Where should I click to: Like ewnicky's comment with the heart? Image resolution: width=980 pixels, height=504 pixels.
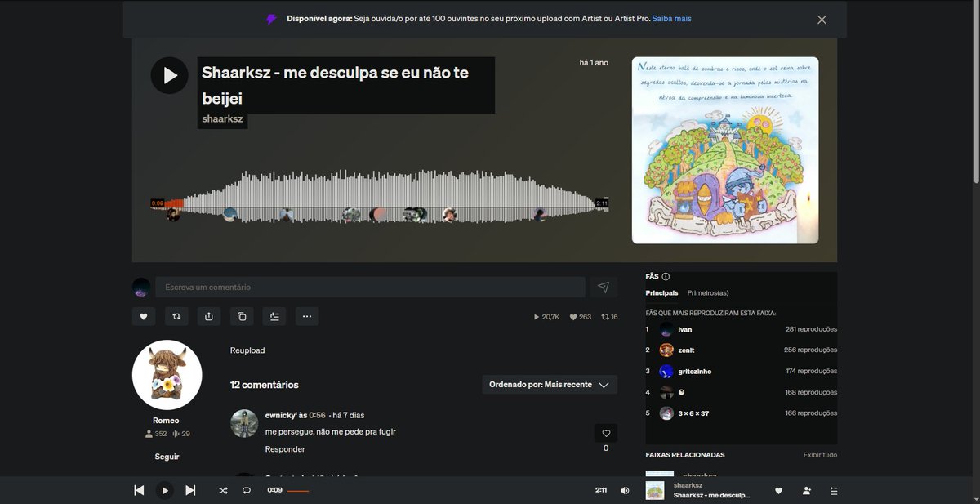point(606,434)
